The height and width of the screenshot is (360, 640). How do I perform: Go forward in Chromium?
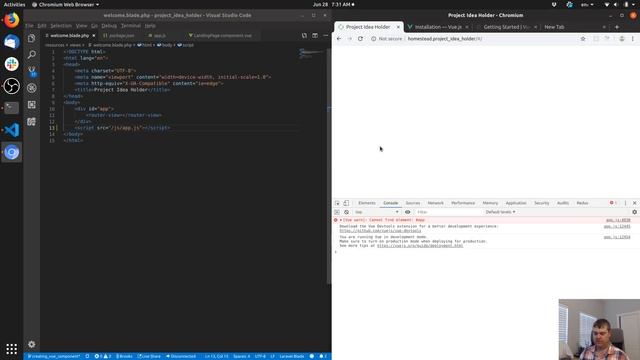349,39
